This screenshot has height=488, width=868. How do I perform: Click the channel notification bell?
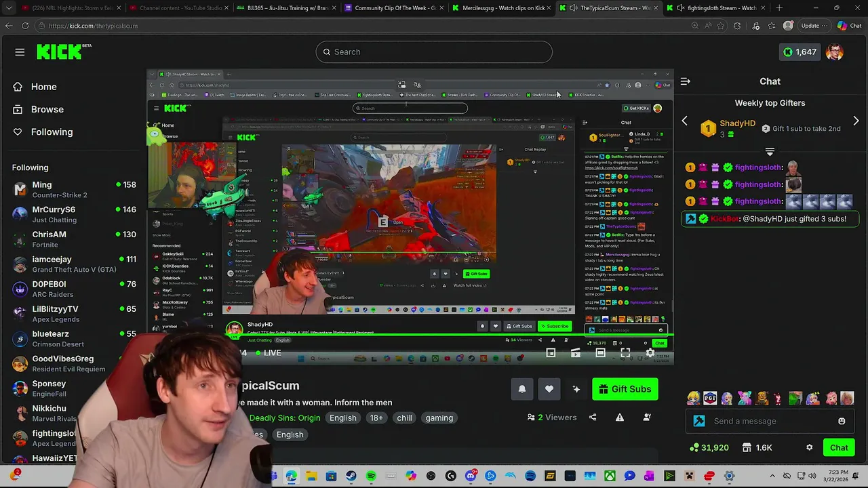[522, 389]
